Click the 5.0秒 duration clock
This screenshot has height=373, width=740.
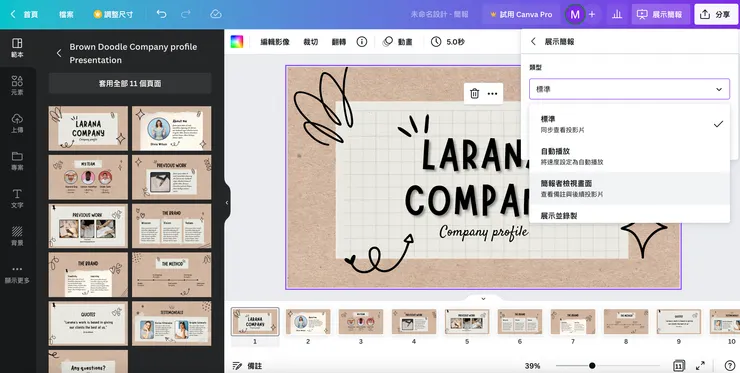[448, 42]
